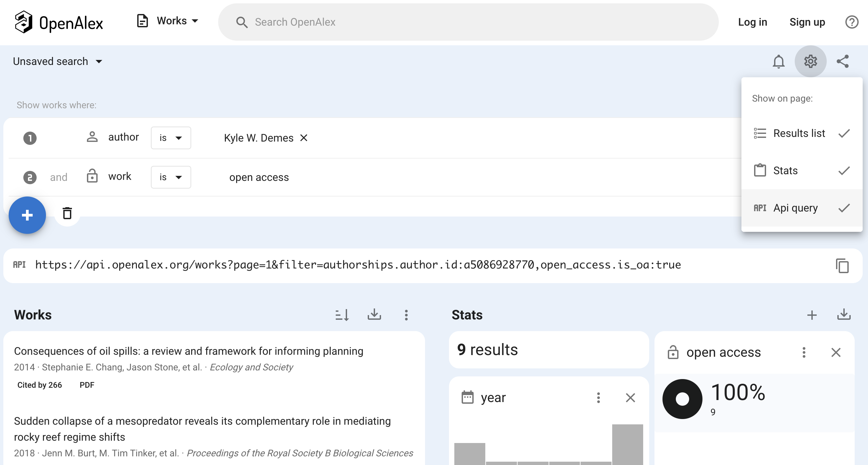The image size is (868, 465).
Task: Toggle Results list visibility
Action: tap(802, 134)
